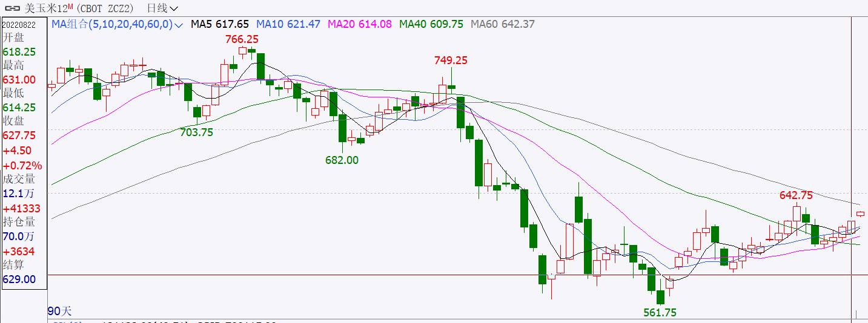Select the MA20 614.08 label
Image resolution: width=868 pixels, height=323 pixels.
[360, 25]
